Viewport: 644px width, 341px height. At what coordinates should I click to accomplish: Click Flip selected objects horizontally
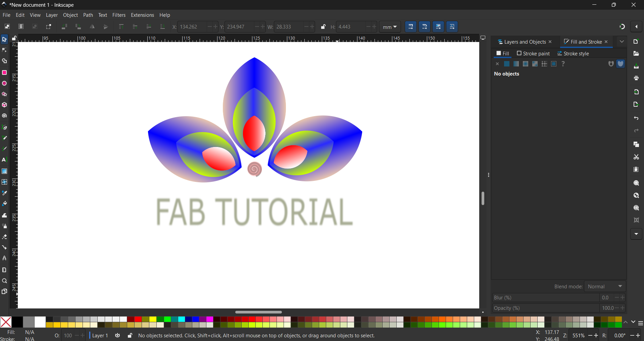click(x=92, y=27)
